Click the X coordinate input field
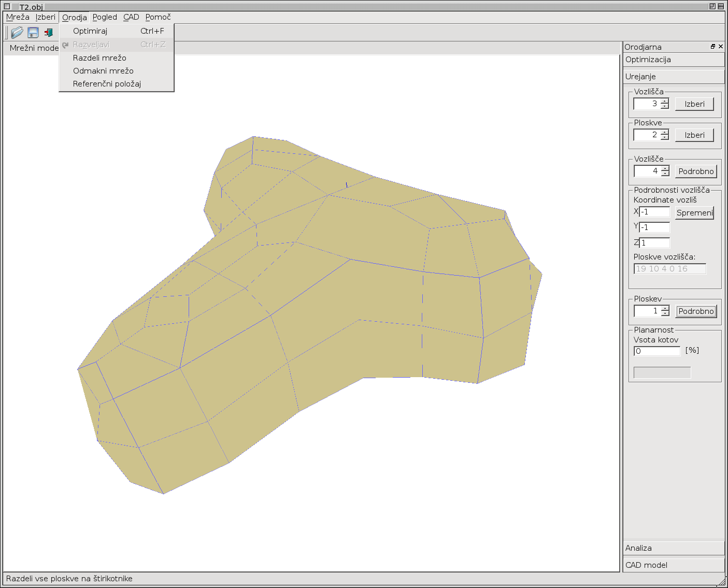The image size is (728, 588). (654, 212)
